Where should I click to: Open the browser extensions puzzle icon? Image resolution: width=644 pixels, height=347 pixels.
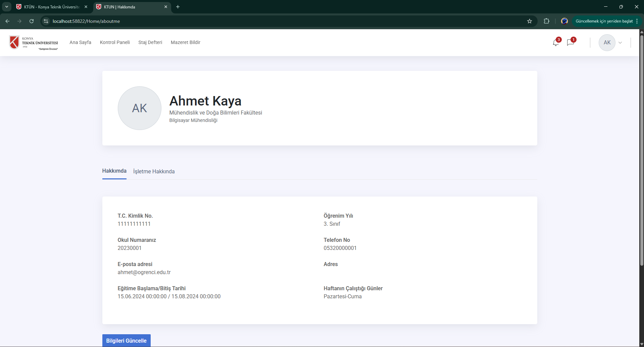click(546, 21)
